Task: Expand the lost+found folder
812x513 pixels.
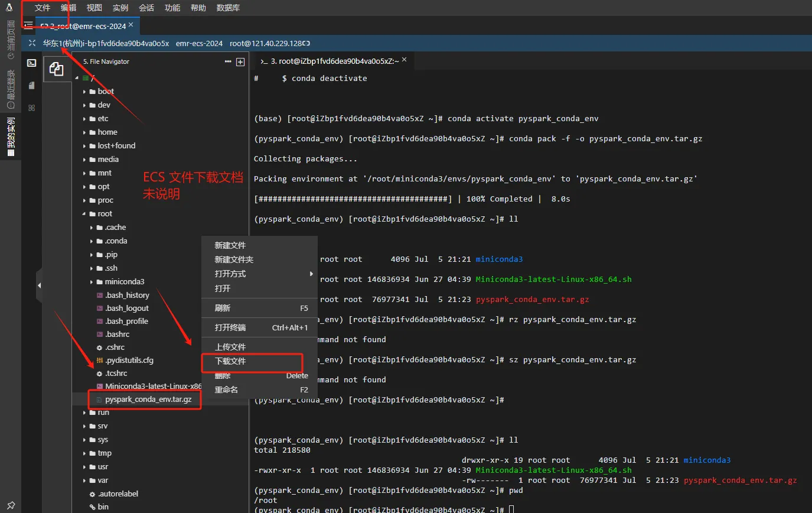Action: coord(84,146)
